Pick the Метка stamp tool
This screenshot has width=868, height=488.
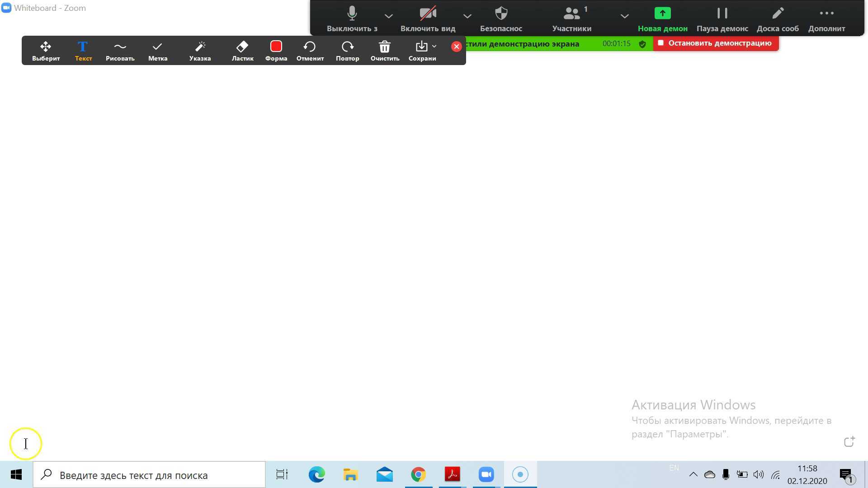pyautogui.click(x=158, y=51)
